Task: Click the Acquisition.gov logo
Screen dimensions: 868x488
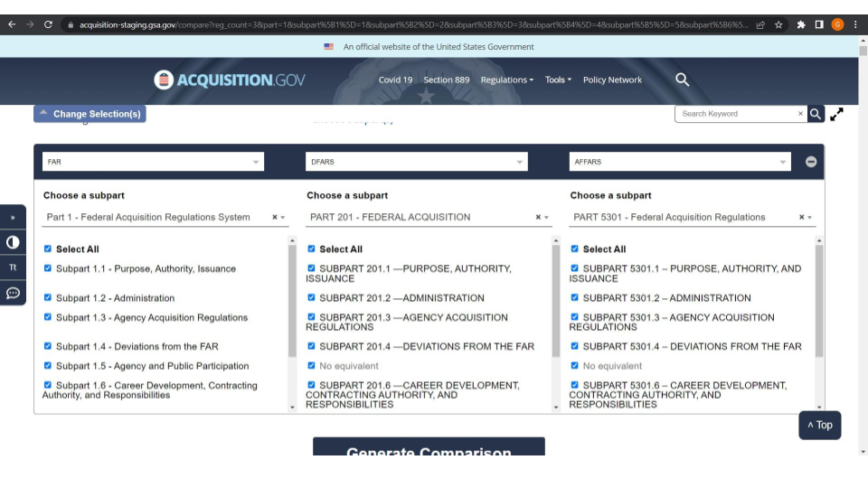Action: [x=229, y=80]
